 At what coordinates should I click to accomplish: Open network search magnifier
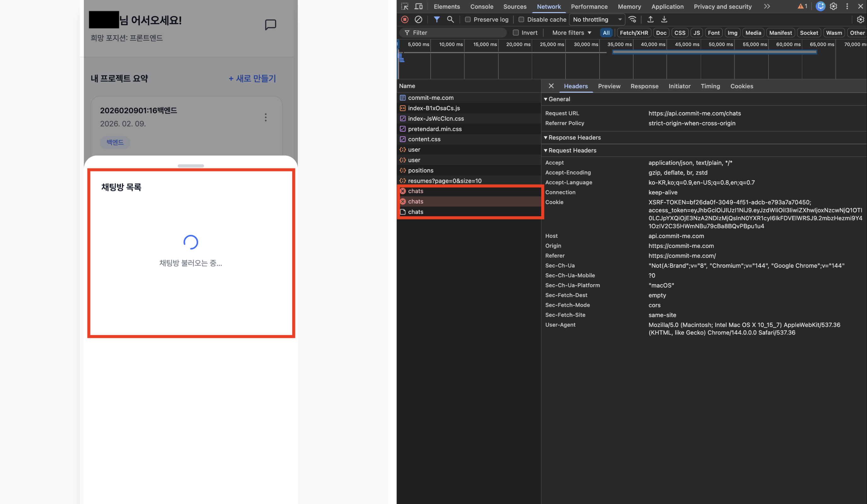pyautogui.click(x=451, y=20)
